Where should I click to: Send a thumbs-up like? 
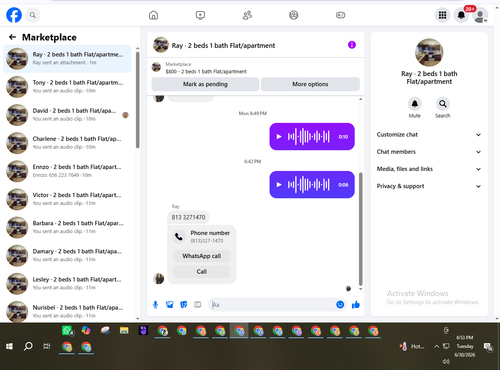pyautogui.click(x=356, y=304)
